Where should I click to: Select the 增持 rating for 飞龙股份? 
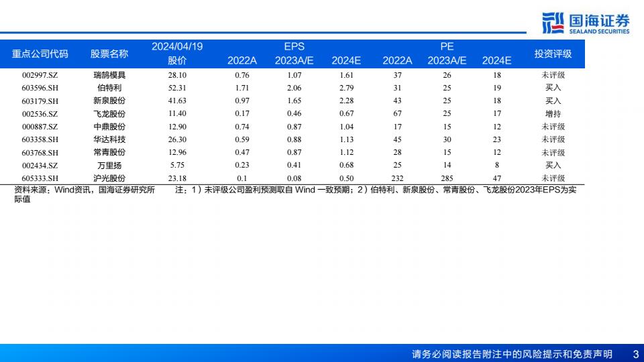(x=553, y=114)
